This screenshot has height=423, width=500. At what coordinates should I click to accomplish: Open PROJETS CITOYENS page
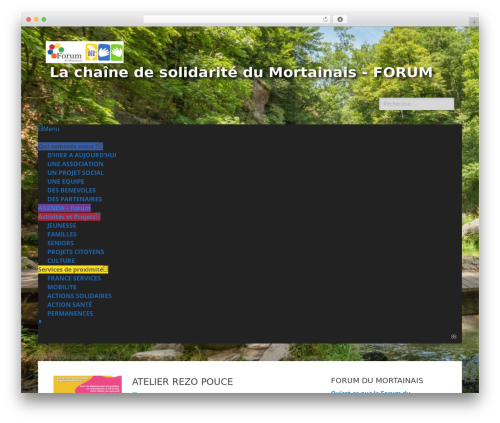pyautogui.click(x=76, y=252)
